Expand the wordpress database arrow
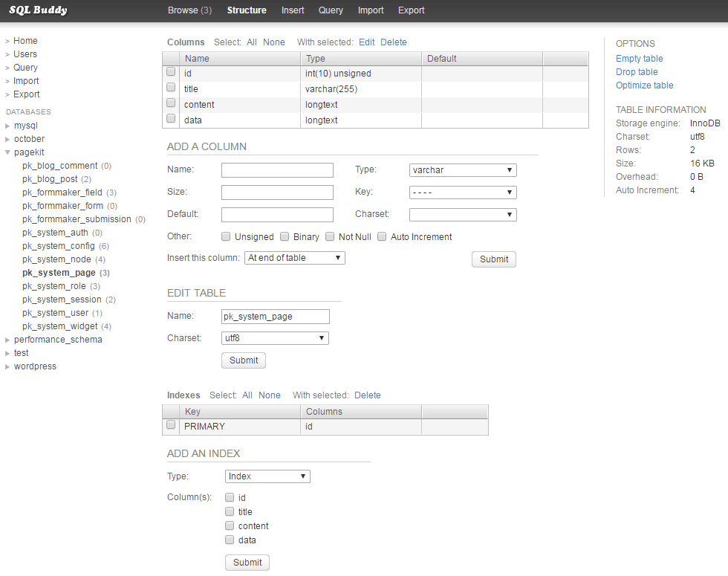The width and height of the screenshot is (728, 576). click(x=7, y=366)
